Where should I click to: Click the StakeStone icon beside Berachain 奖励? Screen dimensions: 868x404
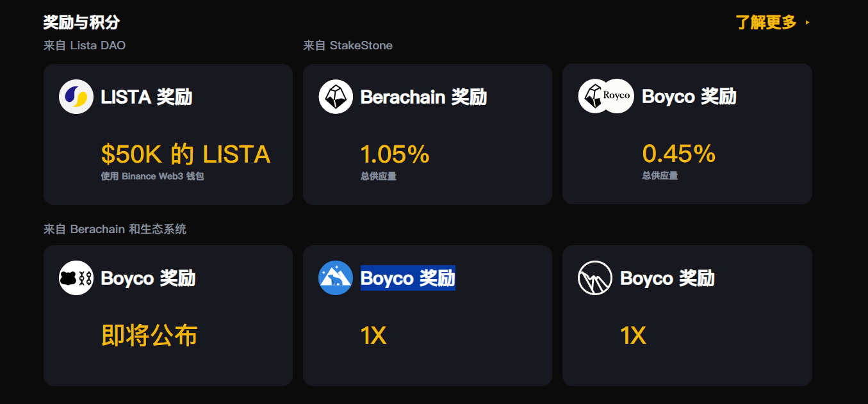pos(336,97)
